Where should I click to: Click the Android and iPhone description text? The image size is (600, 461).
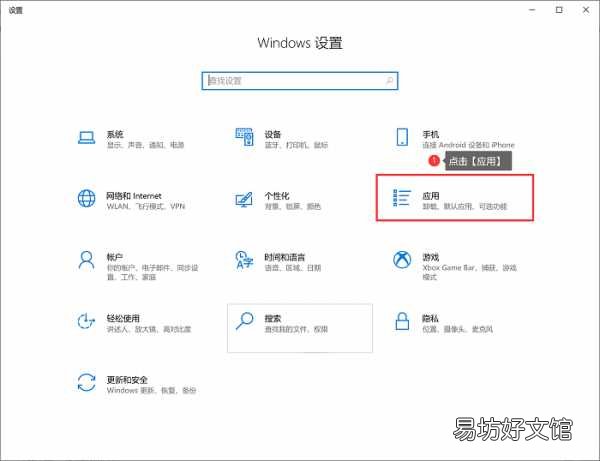tap(468, 145)
